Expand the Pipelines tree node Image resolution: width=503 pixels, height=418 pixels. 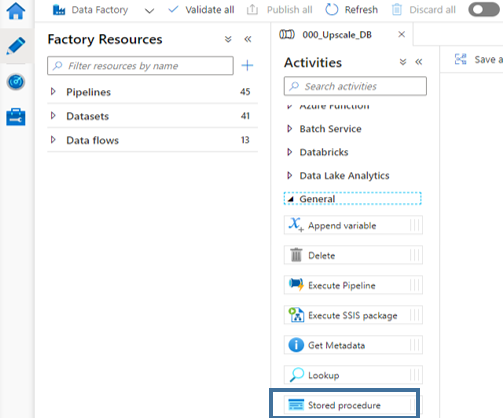pyautogui.click(x=53, y=91)
